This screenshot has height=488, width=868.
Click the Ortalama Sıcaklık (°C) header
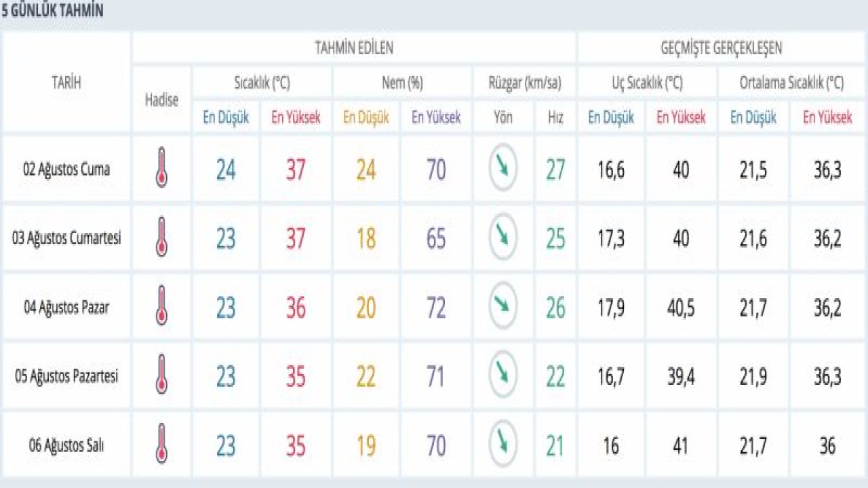pos(791,83)
